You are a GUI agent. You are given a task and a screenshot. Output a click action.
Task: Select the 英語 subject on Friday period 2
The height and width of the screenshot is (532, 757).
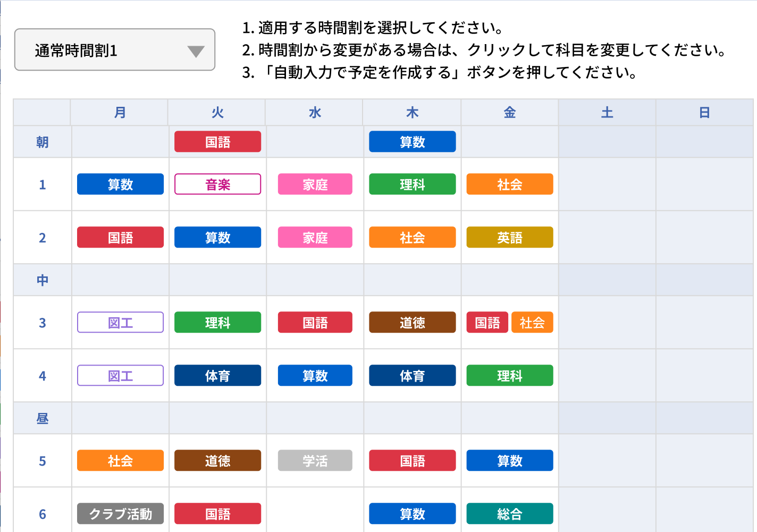pyautogui.click(x=509, y=238)
